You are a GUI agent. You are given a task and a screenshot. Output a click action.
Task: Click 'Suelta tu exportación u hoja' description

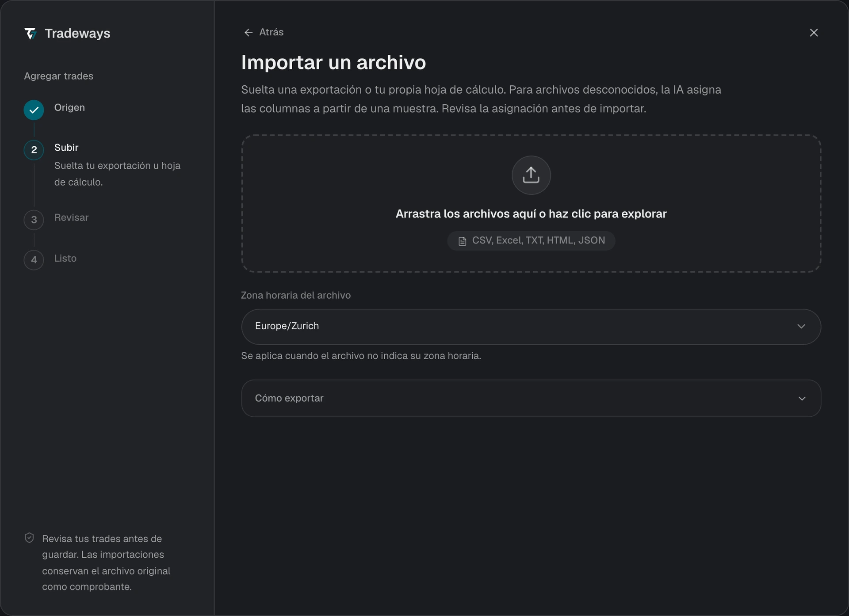[117, 174]
